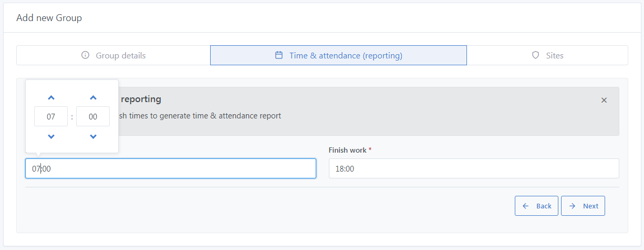Image resolution: width=644 pixels, height=250 pixels.
Task: Dismiss the reporting info banner with X
Action: point(604,100)
